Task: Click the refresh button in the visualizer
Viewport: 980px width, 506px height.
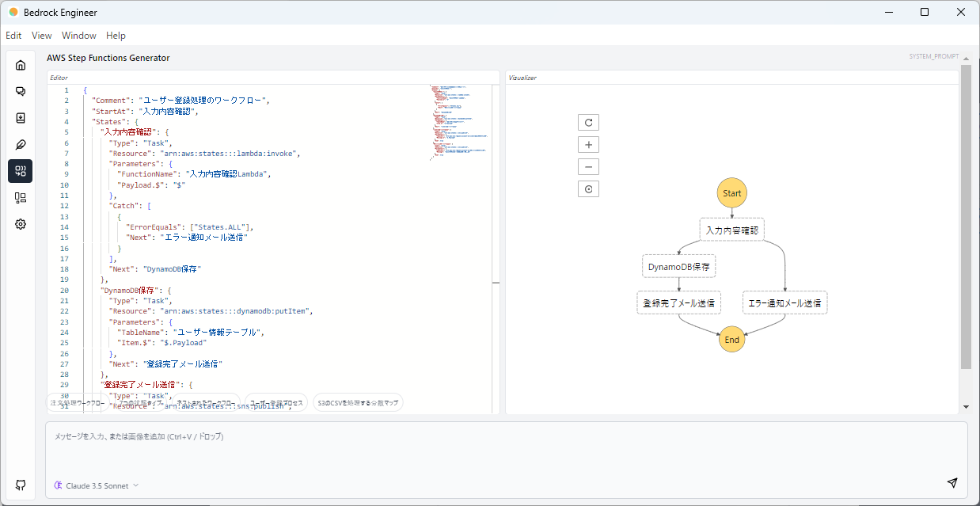Action: (x=588, y=123)
